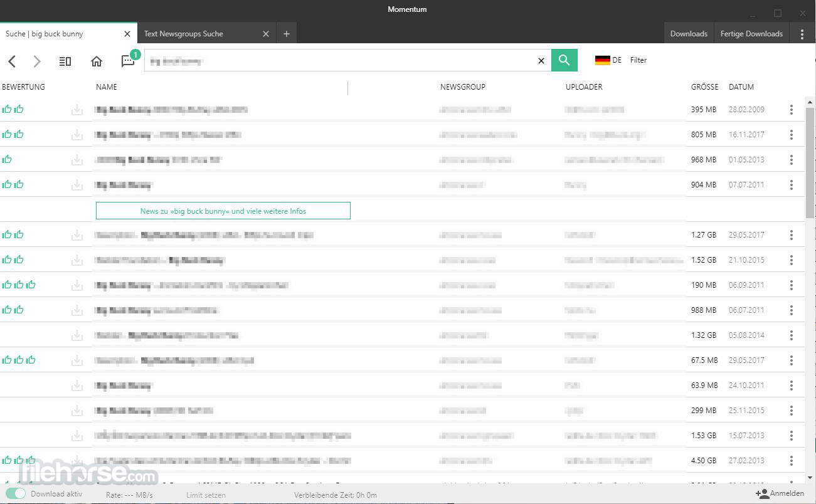Clear the search field with the X
The image size is (816, 504).
541,61
